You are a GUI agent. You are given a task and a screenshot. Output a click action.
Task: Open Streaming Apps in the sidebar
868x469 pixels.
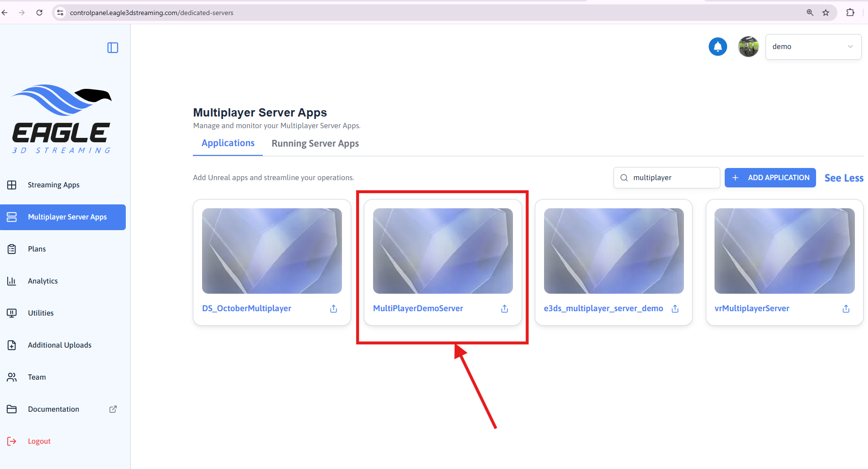tap(53, 185)
